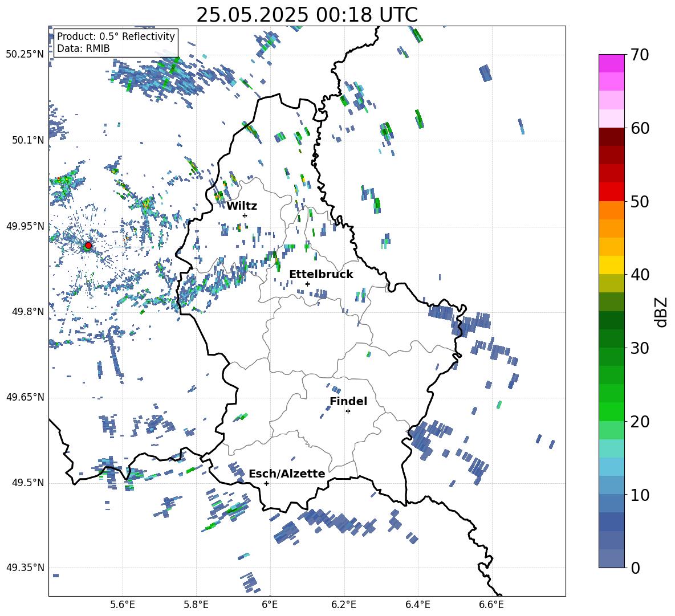Click the Ettelbruck city label
675x616 pixels.
tap(321, 275)
